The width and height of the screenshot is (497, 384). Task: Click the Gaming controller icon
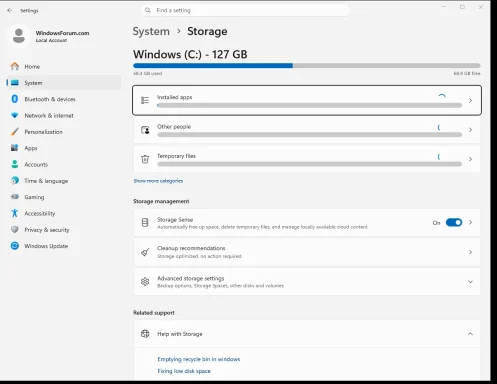pyautogui.click(x=15, y=197)
